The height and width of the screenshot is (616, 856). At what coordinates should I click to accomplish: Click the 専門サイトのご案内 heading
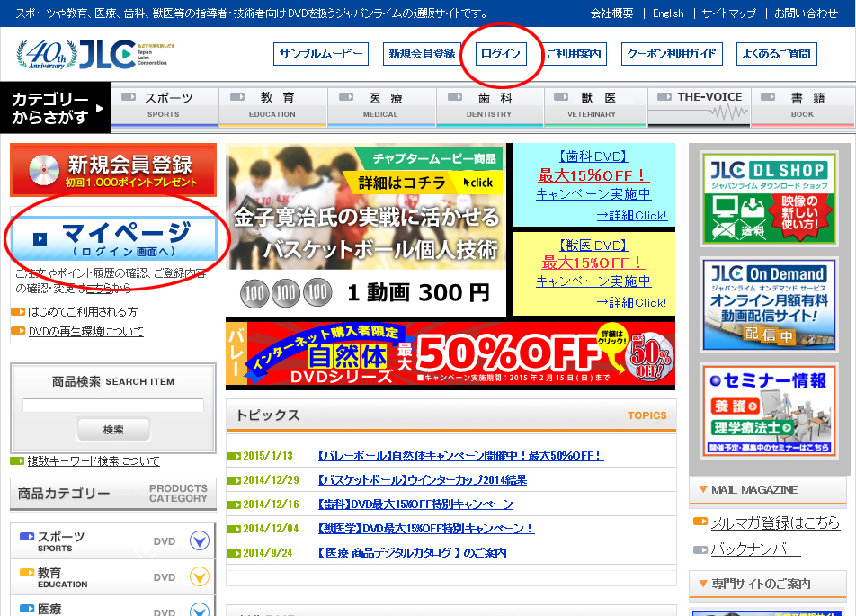coord(761,584)
